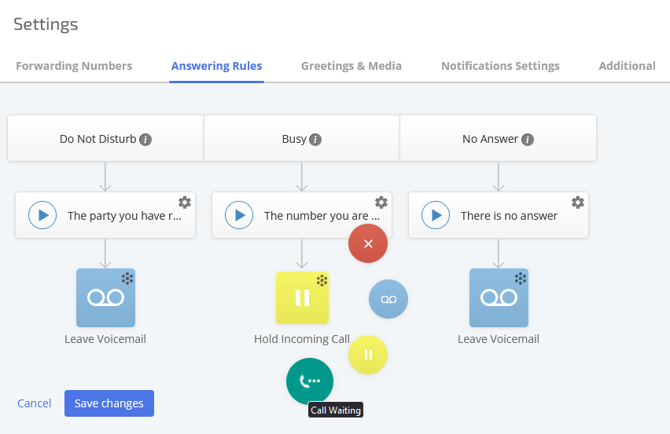Open gear settings for Busy greeting

tap(381, 202)
